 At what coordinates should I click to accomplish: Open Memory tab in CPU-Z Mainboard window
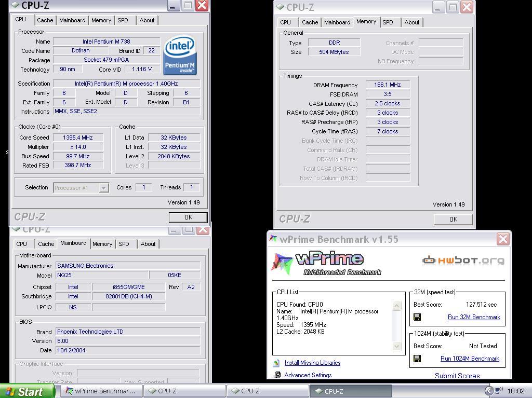pyautogui.click(x=102, y=244)
